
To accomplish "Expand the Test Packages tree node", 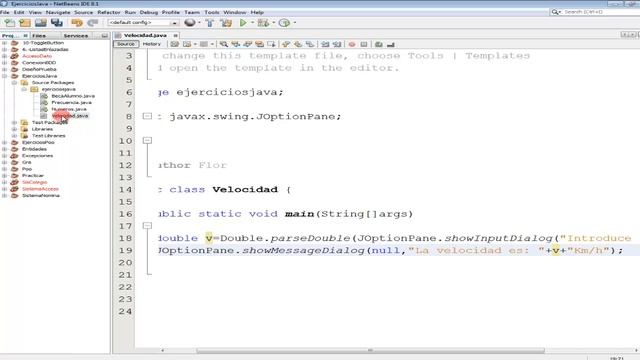I will coord(14,122).
